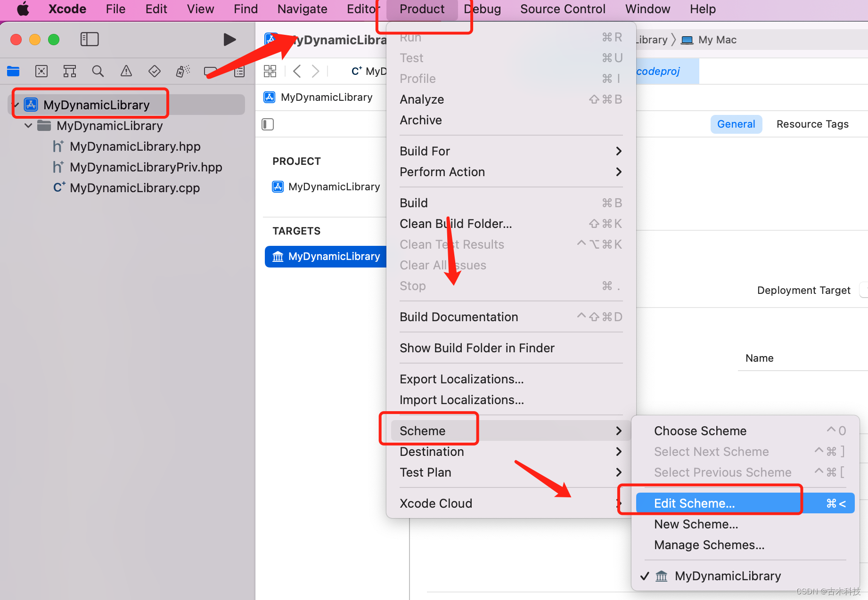Open the Find navigator magnifier
This screenshot has width=868, height=600.
click(98, 71)
